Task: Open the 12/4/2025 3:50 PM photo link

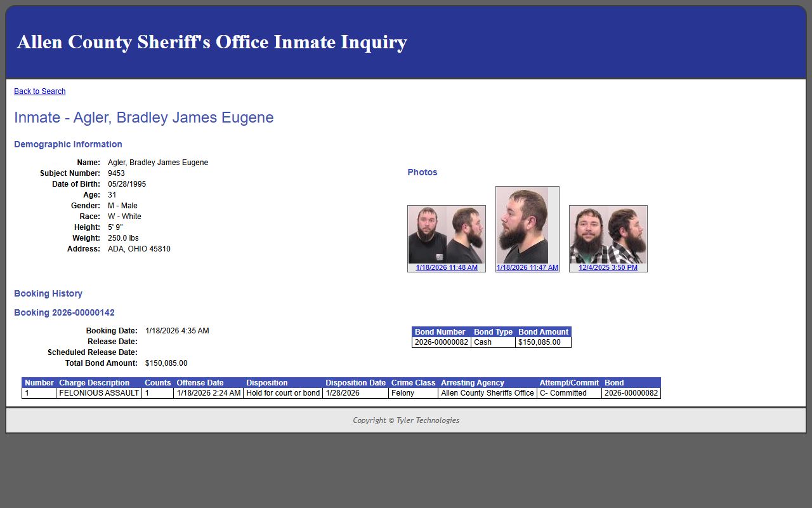Action: pyautogui.click(x=608, y=268)
